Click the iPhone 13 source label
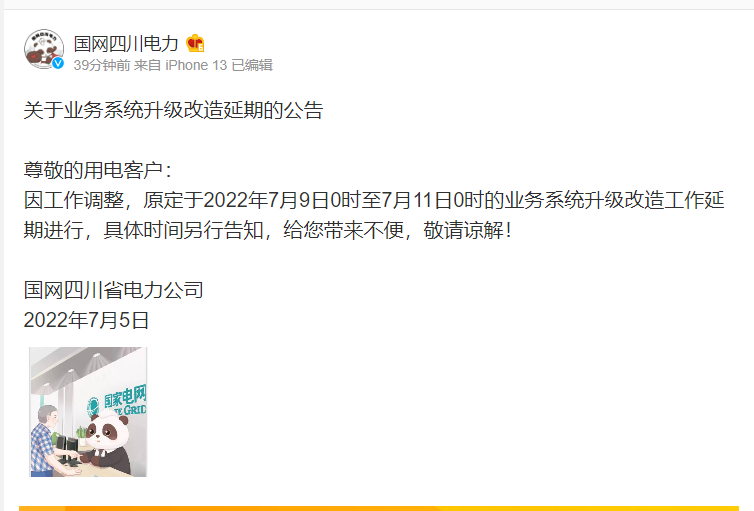The height and width of the screenshot is (511, 754). [196, 65]
